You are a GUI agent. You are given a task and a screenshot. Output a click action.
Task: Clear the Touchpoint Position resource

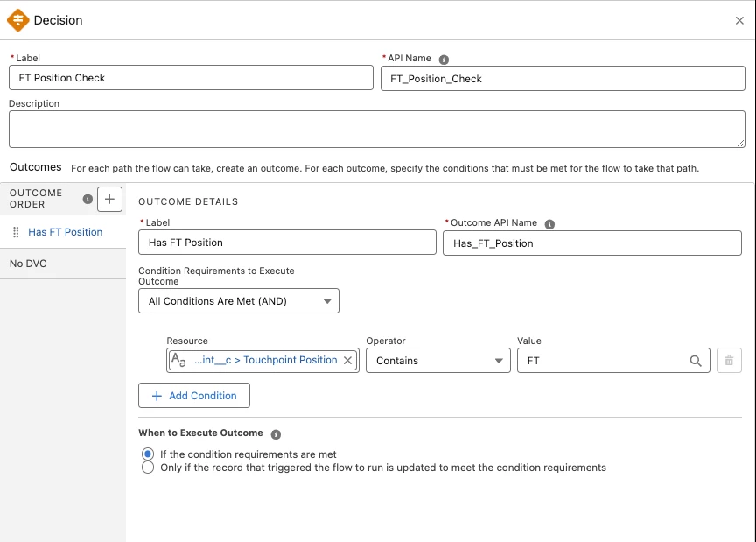347,360
